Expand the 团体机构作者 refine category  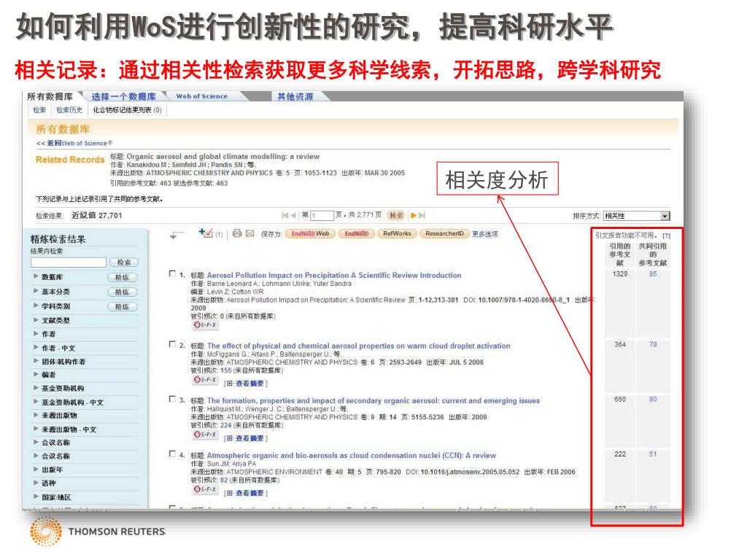[36, 361]
